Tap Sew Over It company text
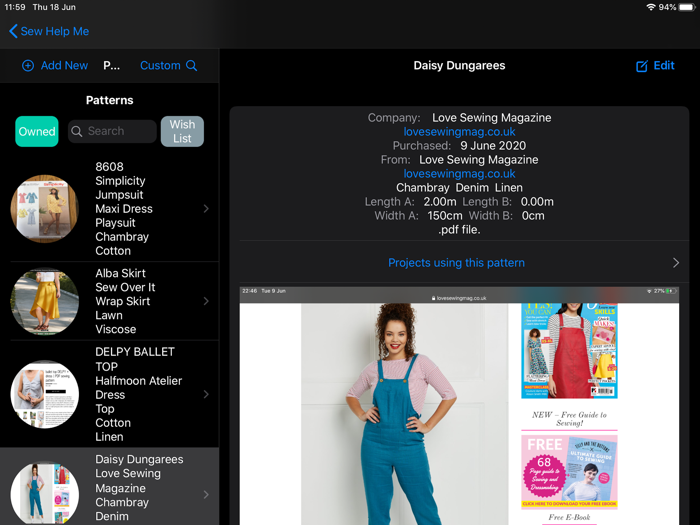The height and width of the screenshot is (525, 700). tap(125, 287)
